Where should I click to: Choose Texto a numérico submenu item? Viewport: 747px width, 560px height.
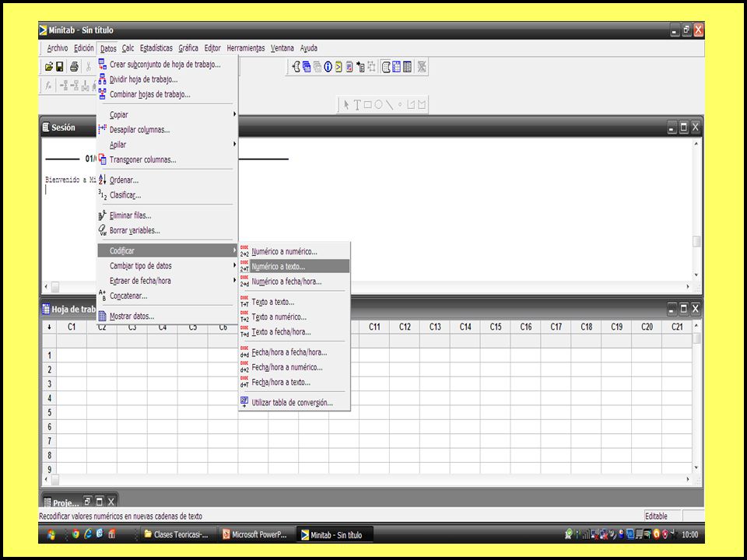tap(294, 317)
